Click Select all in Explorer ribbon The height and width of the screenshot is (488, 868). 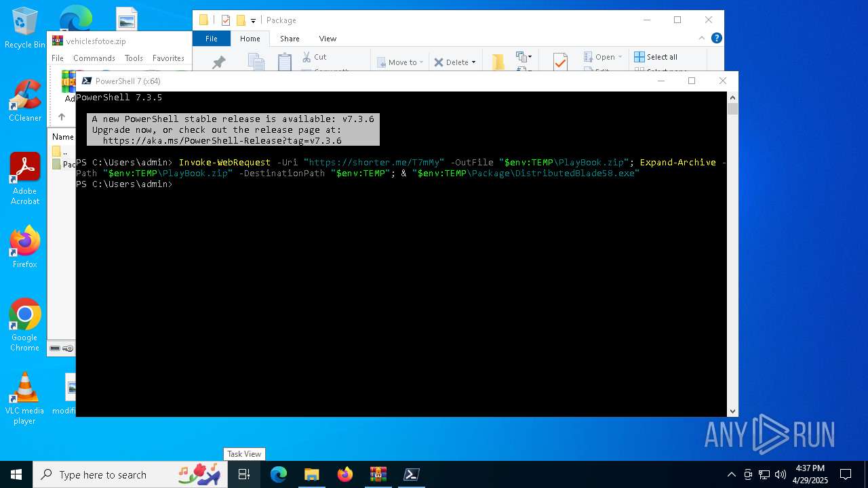(656, 57)
